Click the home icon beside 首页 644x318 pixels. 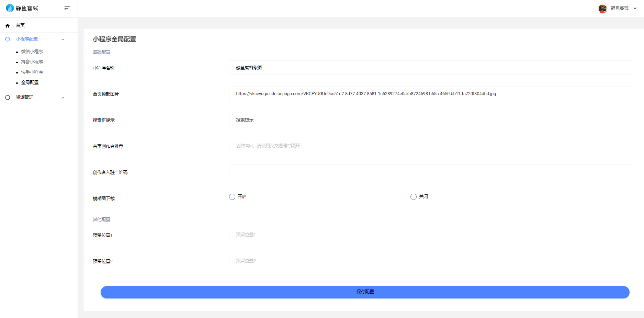[x=8, y=26]
